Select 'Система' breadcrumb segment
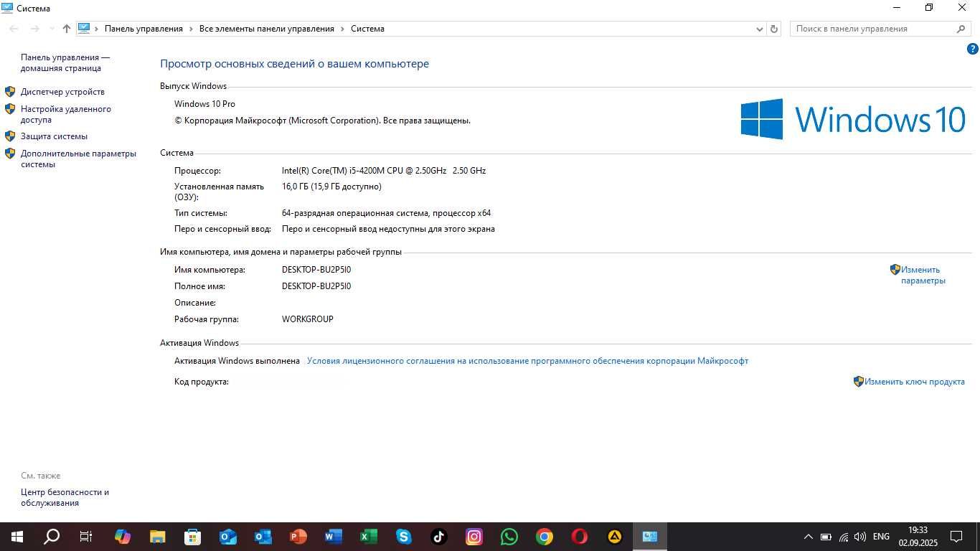This screenshot has width=980, height=551. (367, 29)
